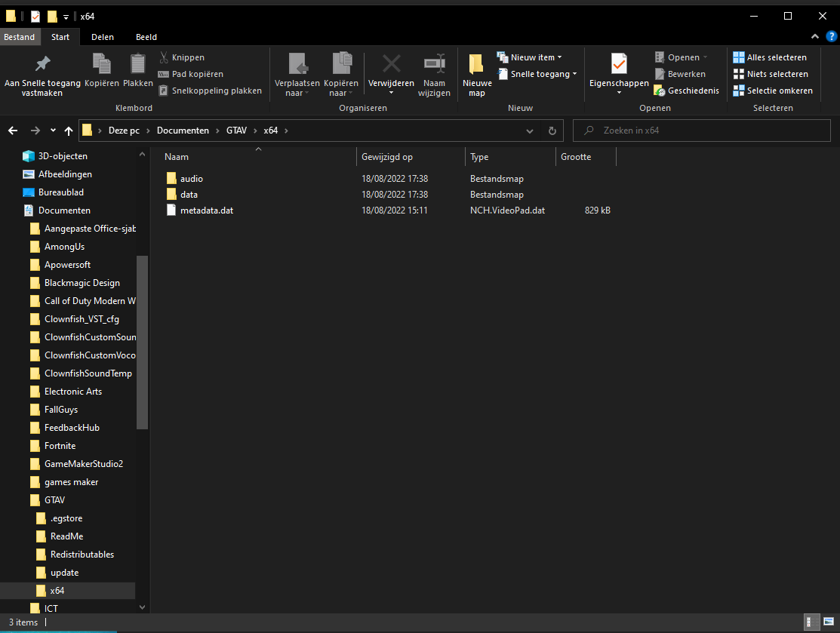Screen dimensions: 840x633
Task: Create a folder with Nieuwe map icon
Action: point(476,65)
